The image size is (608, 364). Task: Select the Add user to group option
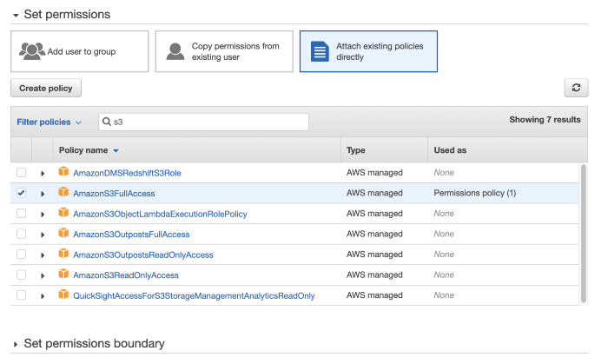pos(80,51)
